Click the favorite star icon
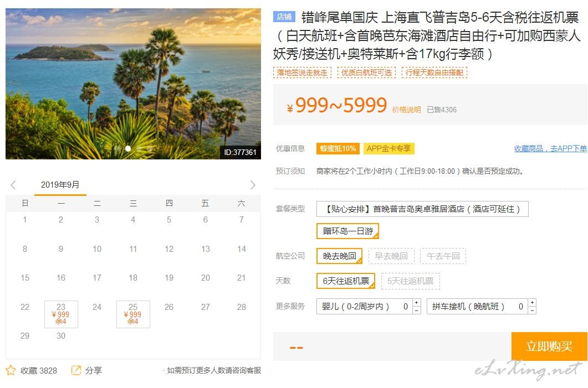This screenshot has height=388, width=588. pos(11,370)
